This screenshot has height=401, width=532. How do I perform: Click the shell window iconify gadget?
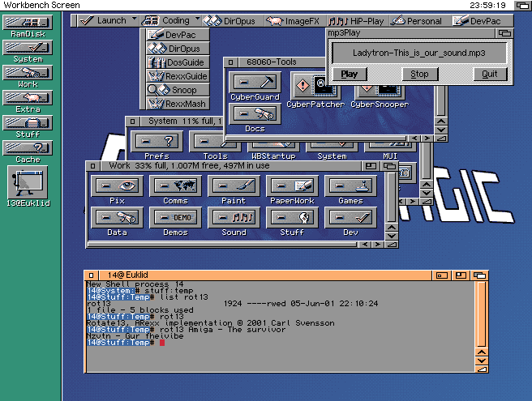click(x=441, y=275)
